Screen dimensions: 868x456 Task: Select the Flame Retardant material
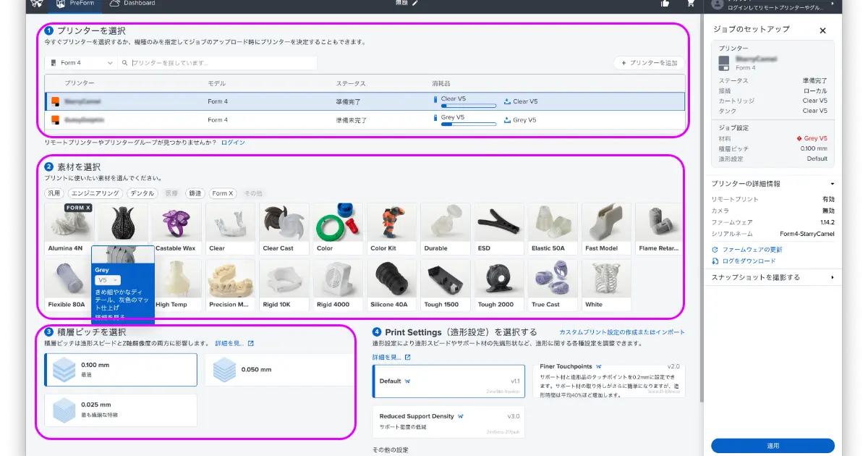658,228
